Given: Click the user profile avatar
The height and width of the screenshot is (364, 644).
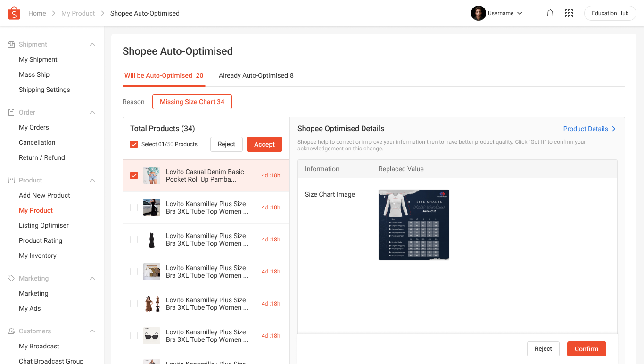Looking at the screenshot, I should (x=478, y=13).
